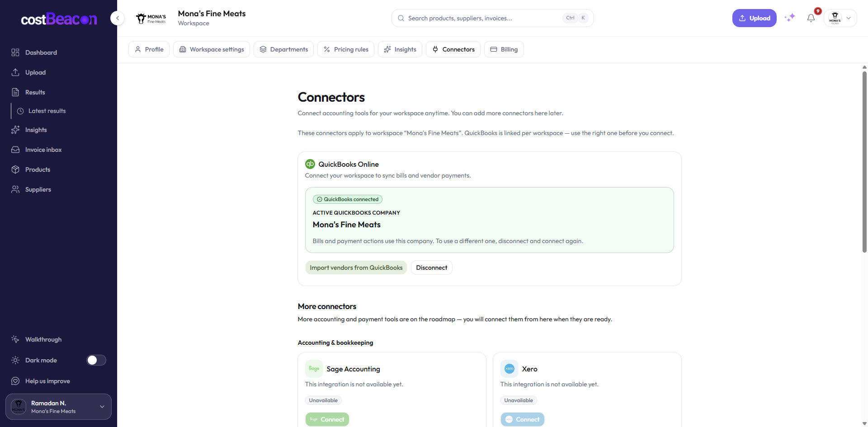Click the QuickBooks connected status badge
This screenshot has height=427, width=868.
coord(348,199)
